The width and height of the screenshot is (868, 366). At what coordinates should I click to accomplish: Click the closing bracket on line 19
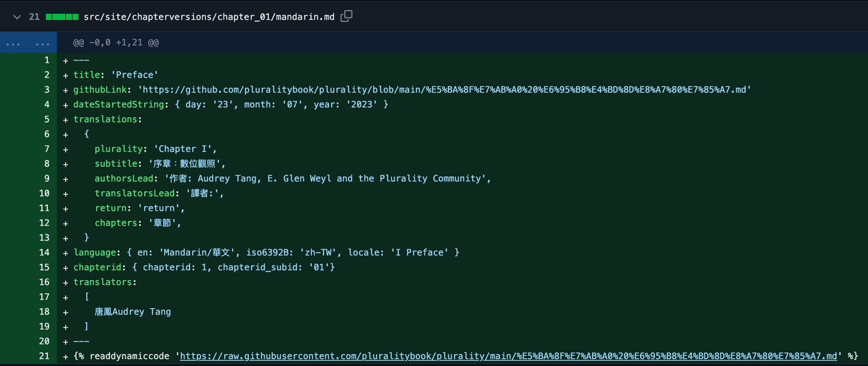click(86, 326)
